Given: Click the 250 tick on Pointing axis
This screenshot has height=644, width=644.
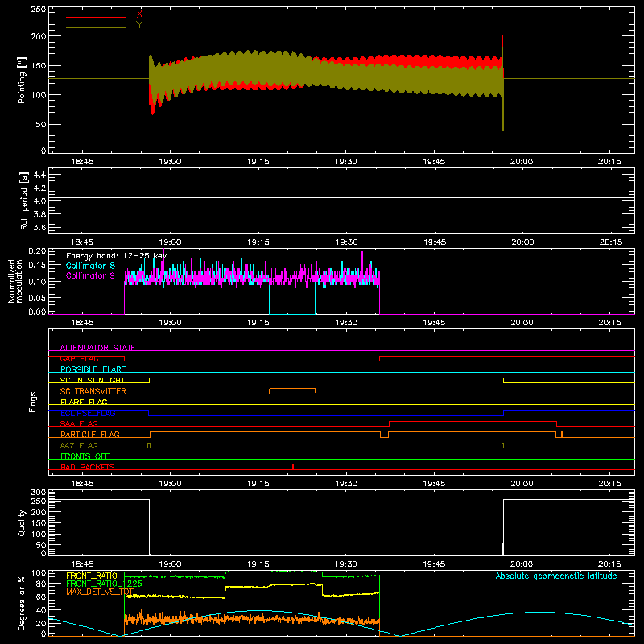Looking at the screenshot, I should pos(38,9).
